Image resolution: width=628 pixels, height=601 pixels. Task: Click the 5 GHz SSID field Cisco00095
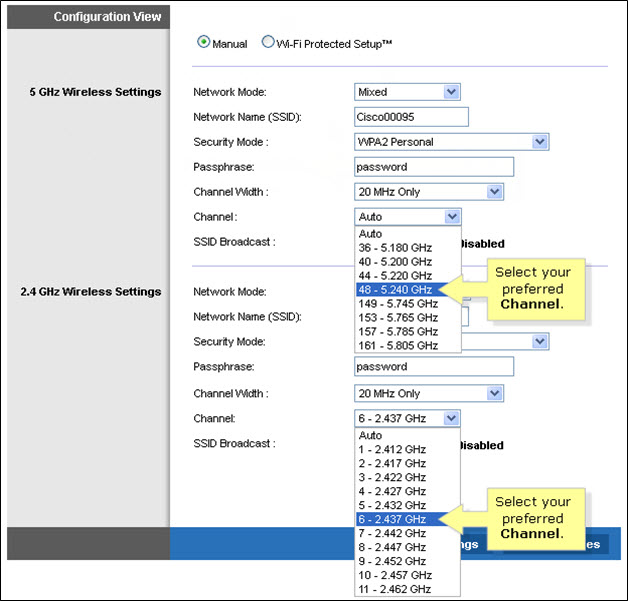coord(411,117)
